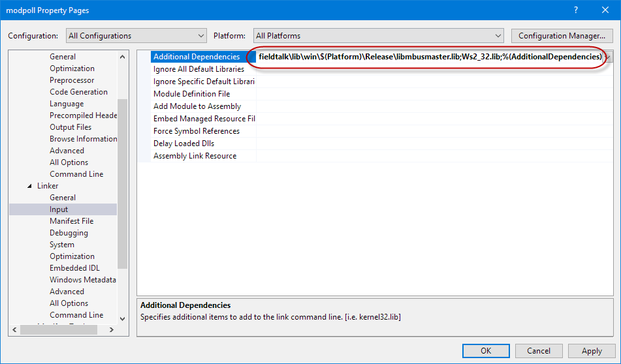Select Ignore All Default Libraries property

[199, 69]
